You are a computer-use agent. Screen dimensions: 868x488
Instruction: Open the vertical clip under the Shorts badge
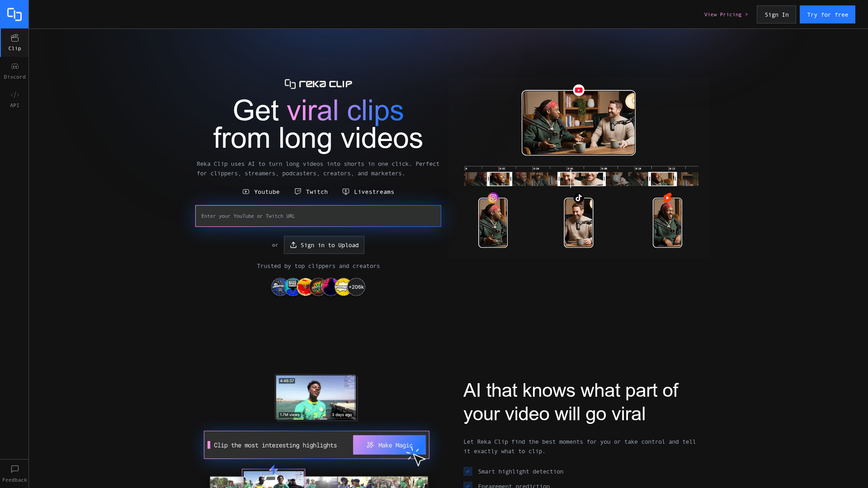[x=668, y=223]
